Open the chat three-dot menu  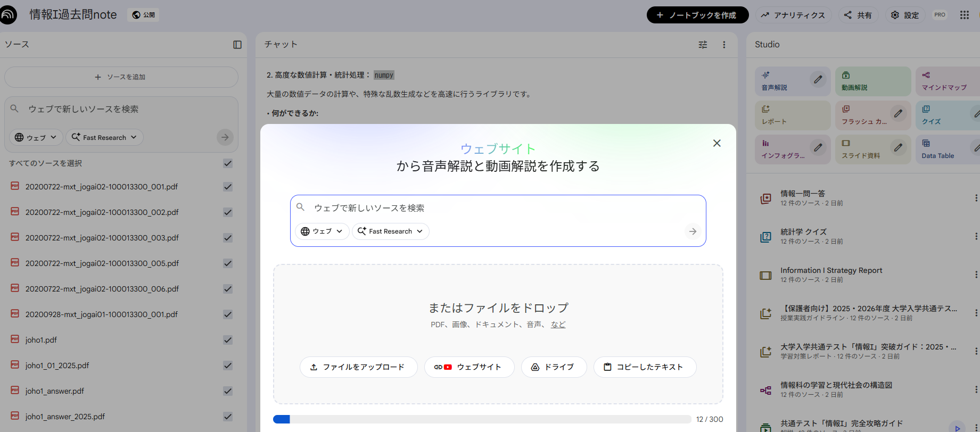724,45
